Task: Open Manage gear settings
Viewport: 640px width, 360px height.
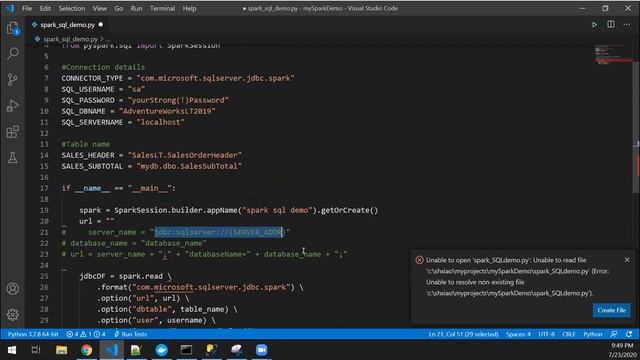Action: (x=13, y=314)
